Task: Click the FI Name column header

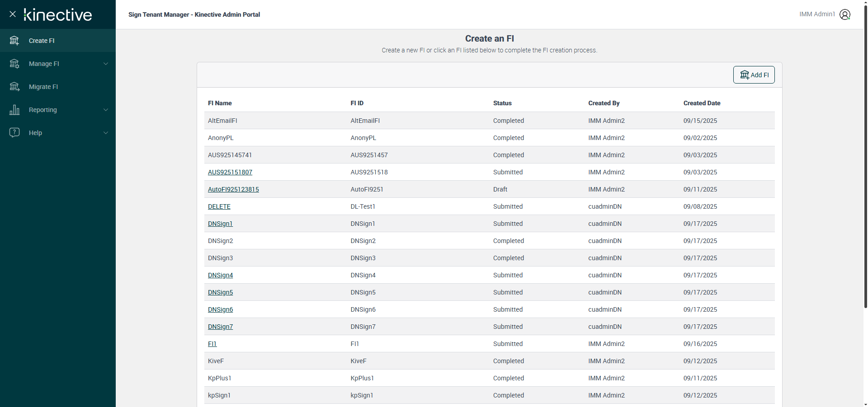Action: pos(220,103)
